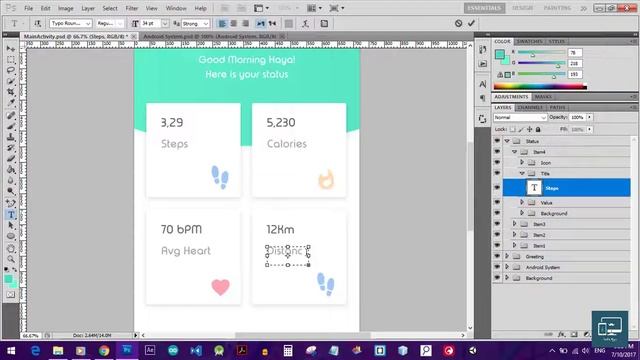Switch to the Design workspace
The height and width of the screenshot is (360, 640).
coord(522,8)
